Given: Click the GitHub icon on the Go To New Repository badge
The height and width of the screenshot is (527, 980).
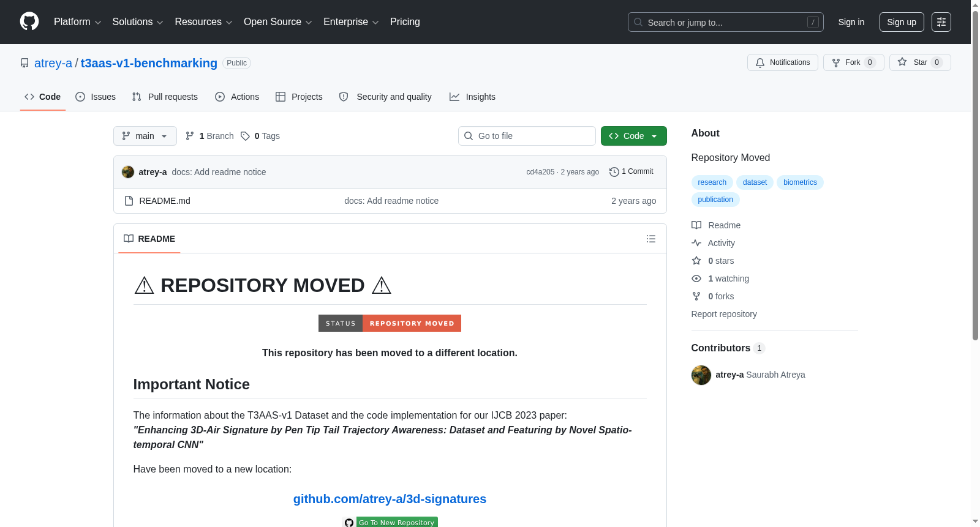Looking at the screenshot, I should 349,523.
